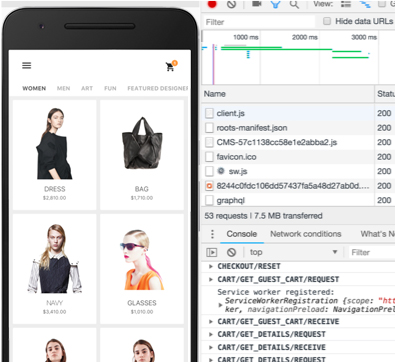
Task: Click the sw.js service worker gear icon
Action: pyautogui.click(x=221, y=171)
